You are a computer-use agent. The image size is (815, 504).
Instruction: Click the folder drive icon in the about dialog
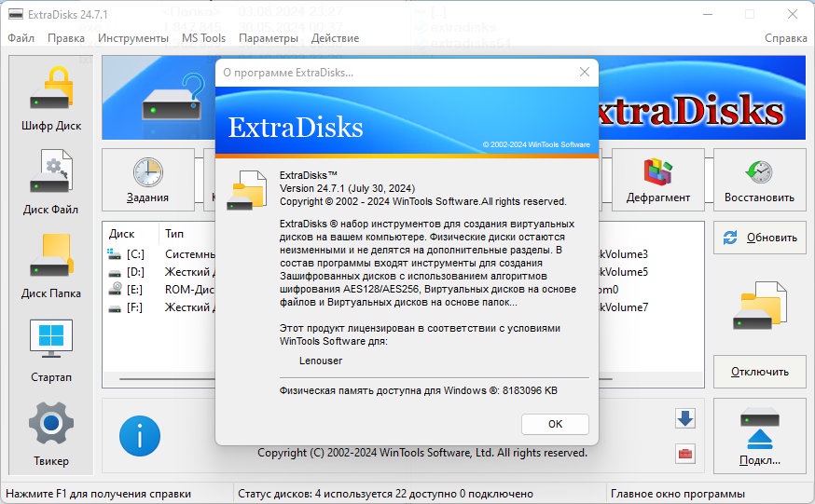pyautogui.click(x=247, y=190)
